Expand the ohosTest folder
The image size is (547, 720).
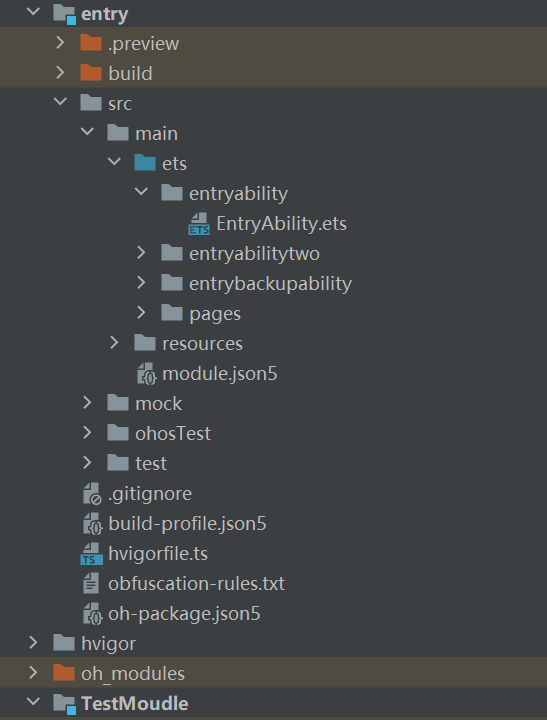[87, 433]
